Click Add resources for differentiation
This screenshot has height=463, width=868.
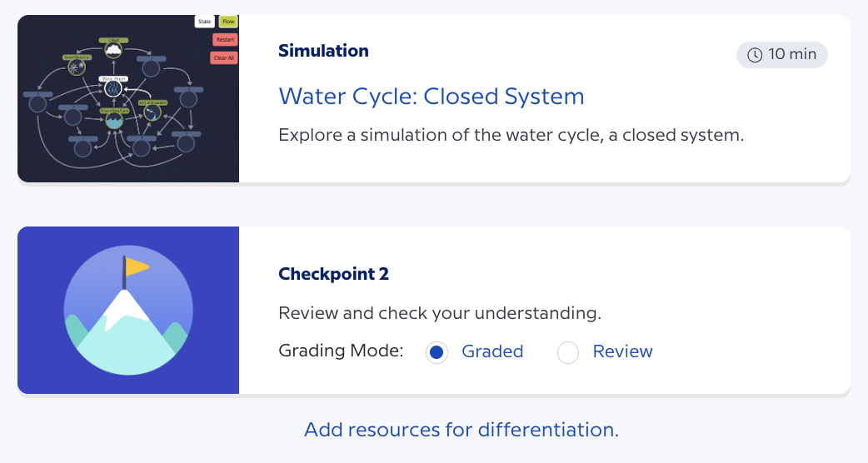click(461, 430)
